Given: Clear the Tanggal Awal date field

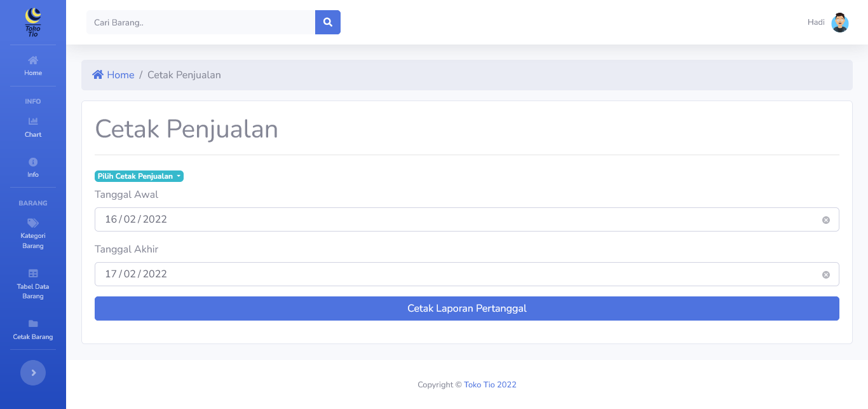Looking at the screenshot, I should pyautogui.click(x=826, y=220).
